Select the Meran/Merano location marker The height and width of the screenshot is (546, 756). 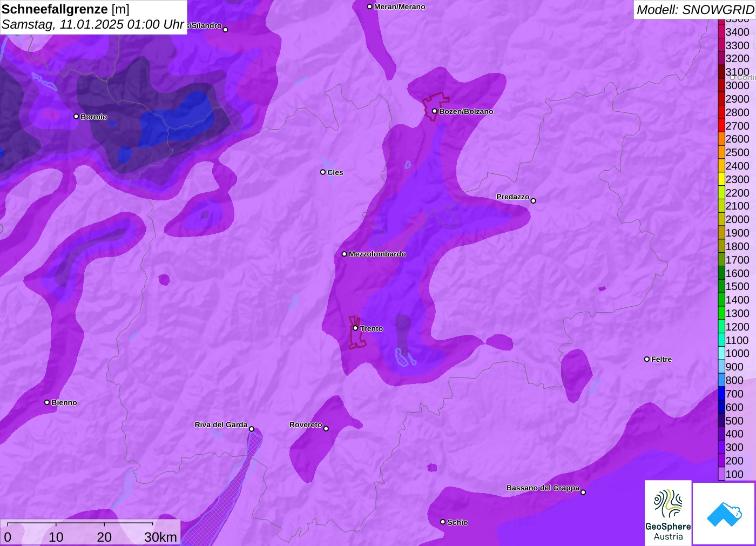click(x=370, y=6)
